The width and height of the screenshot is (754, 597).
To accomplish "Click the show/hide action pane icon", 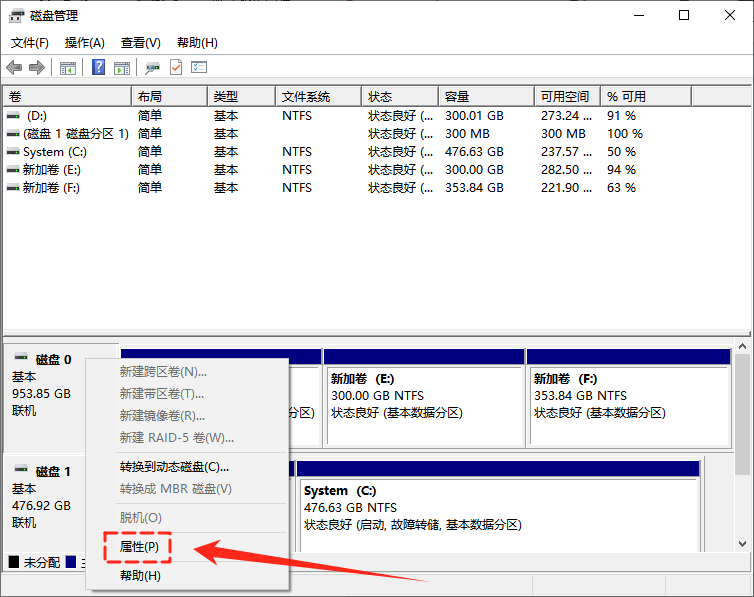I will point(122,68).
